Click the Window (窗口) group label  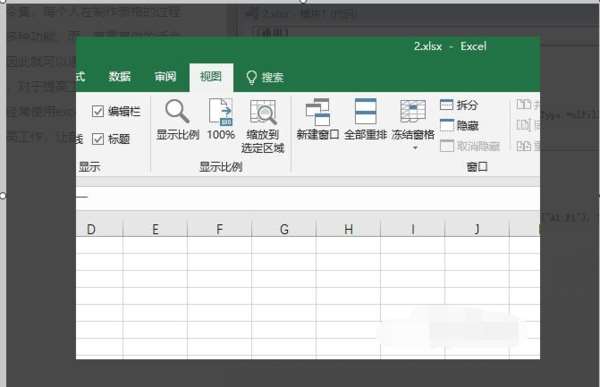477,167
